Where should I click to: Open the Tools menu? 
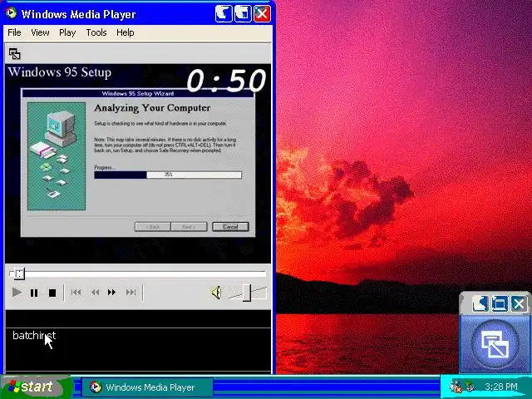(96, 32)
